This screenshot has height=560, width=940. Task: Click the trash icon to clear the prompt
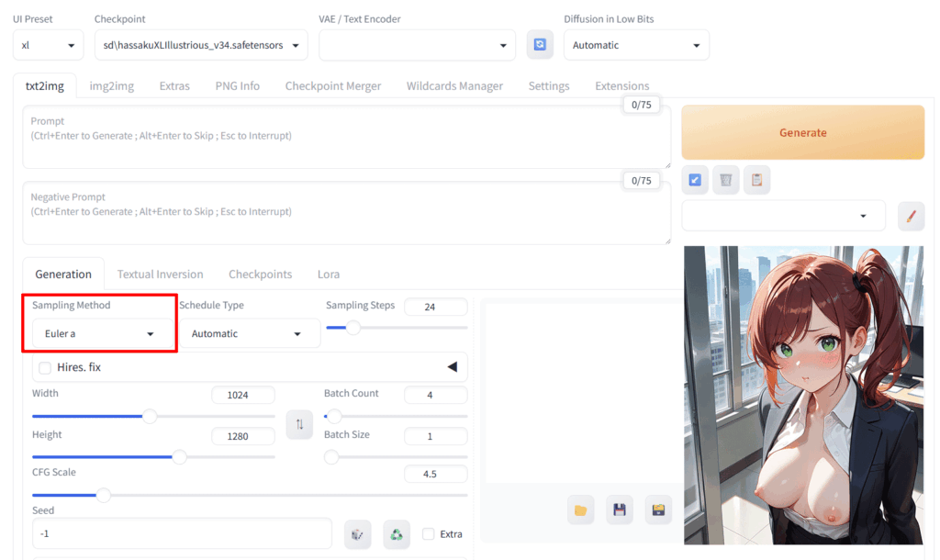pyautogui.click(x=725, y=180)
